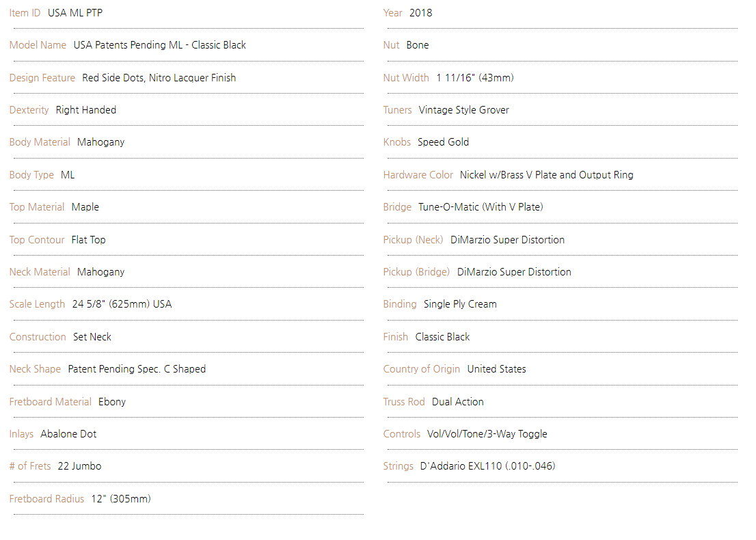This screenshot has height=540, width=756.
Task: Click the D'Addario EXL110 strings value
Action: tap(487, 466)
